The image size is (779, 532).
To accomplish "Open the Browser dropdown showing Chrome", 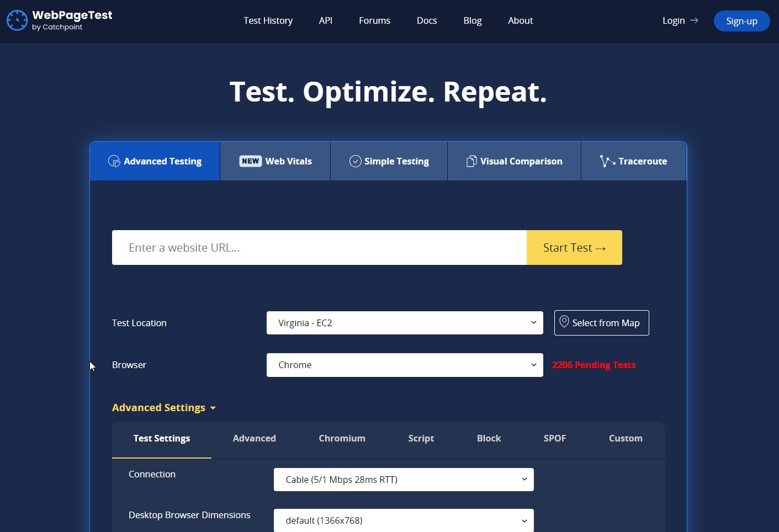I will pyautogui.click(x=404, y=365).
